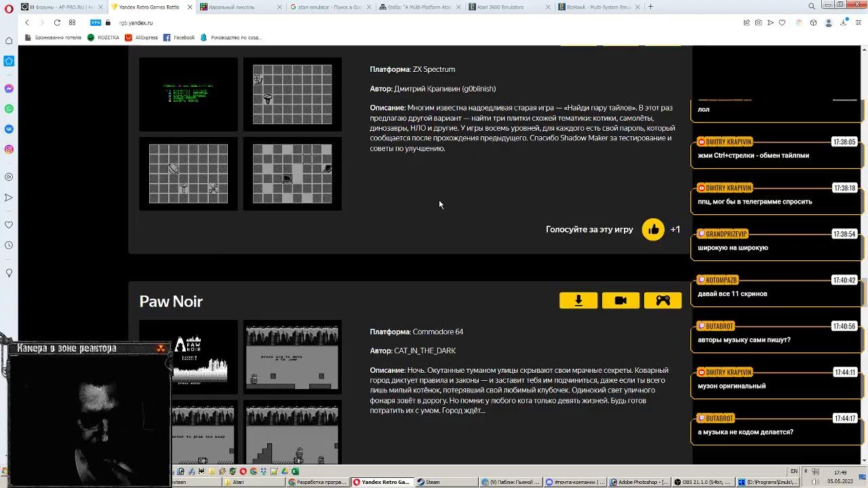
Task: Click the Paw Noir gamepad play button
Action: coord(663,300)
